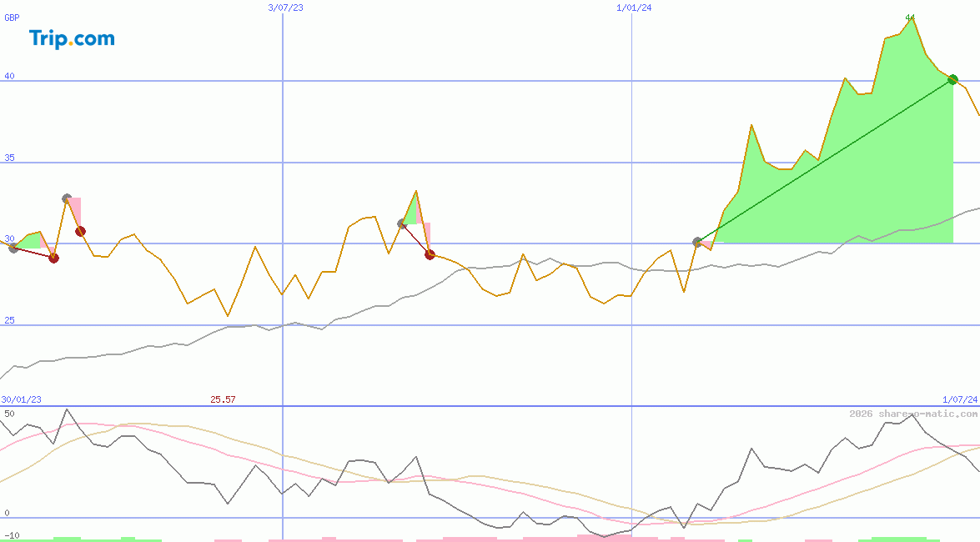Select the red marker dot near mid-chart
Image resolution: width=980 pixels, height=542 pixels.
pos(430,254)
